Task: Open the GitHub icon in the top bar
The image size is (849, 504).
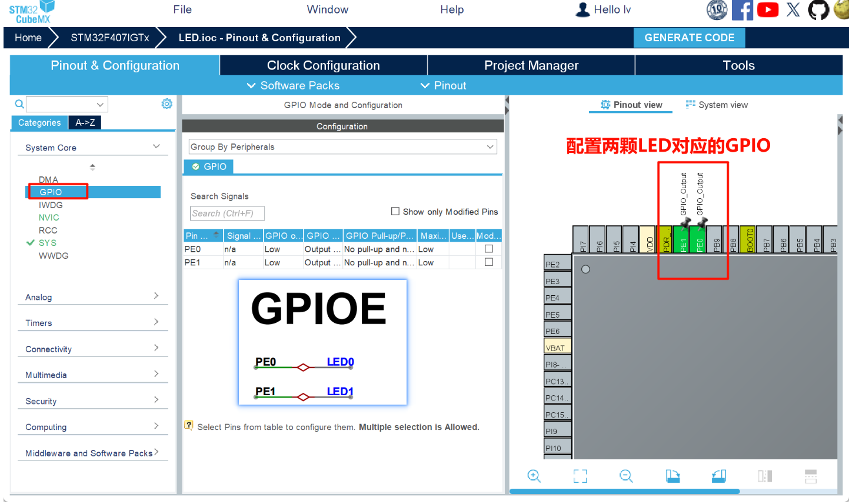Action: pyautogui.click(x=818, y=9)
